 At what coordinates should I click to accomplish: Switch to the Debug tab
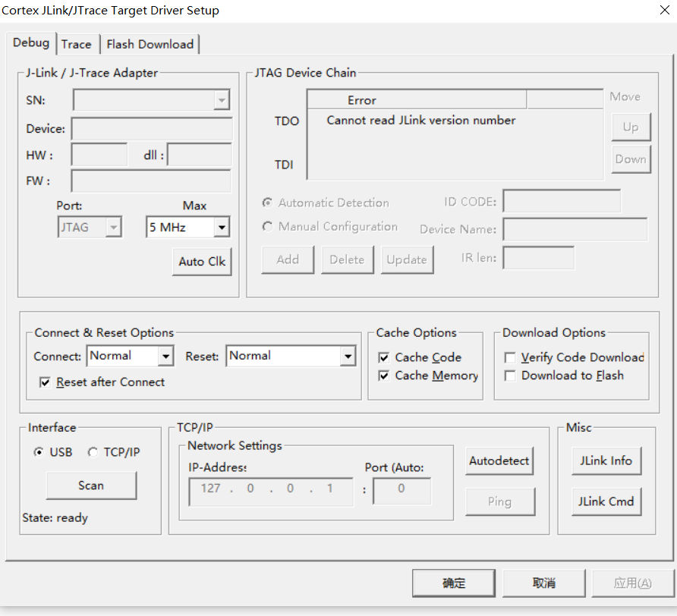31,43
